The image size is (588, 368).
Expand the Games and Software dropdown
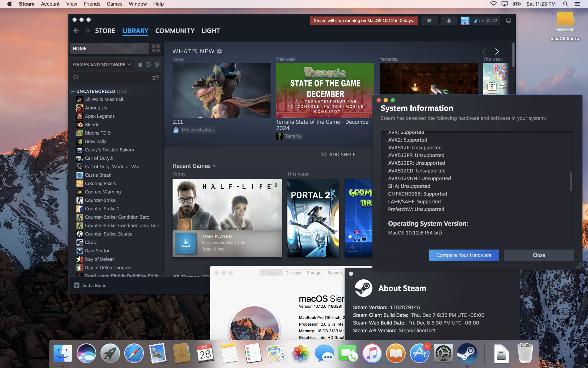(x=102, y=64)
